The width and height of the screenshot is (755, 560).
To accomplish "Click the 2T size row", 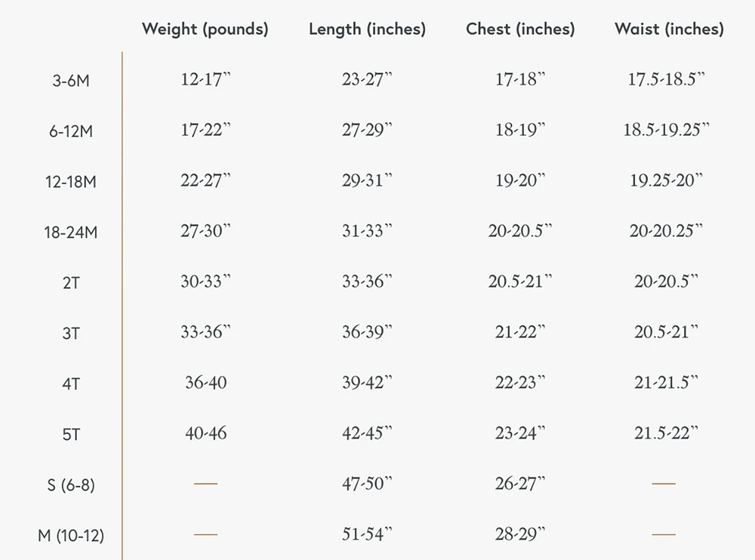I will (x=71, y=283).
